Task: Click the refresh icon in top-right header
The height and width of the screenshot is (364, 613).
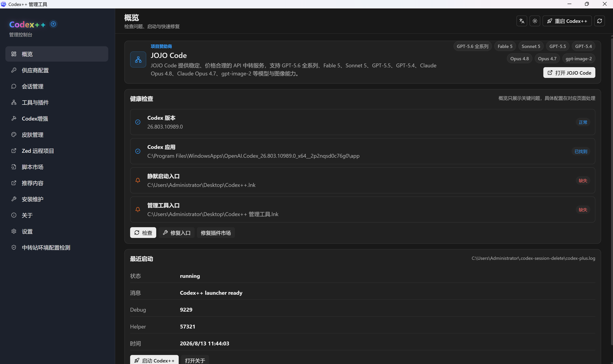Action: 599,21
